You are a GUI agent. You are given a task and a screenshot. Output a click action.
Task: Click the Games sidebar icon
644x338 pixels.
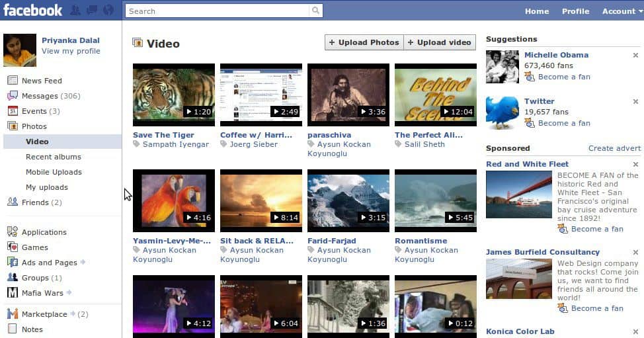tap(13, 247)
